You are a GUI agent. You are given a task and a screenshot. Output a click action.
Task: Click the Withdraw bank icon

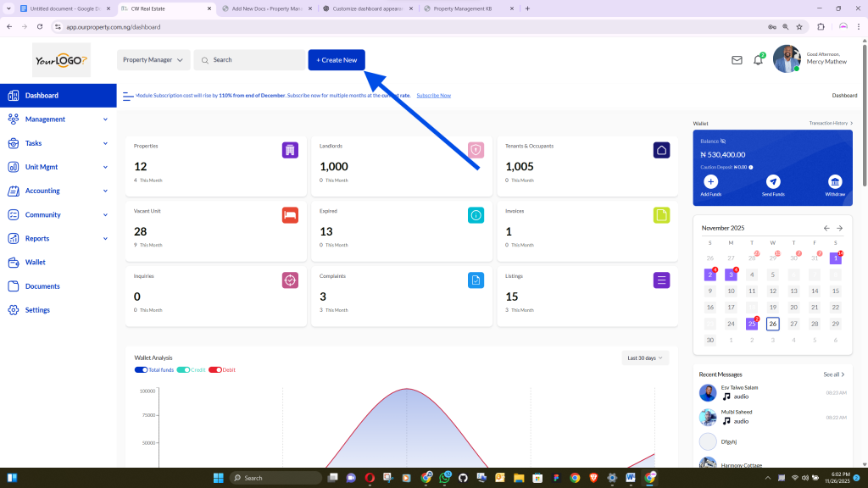click(835, 181)
